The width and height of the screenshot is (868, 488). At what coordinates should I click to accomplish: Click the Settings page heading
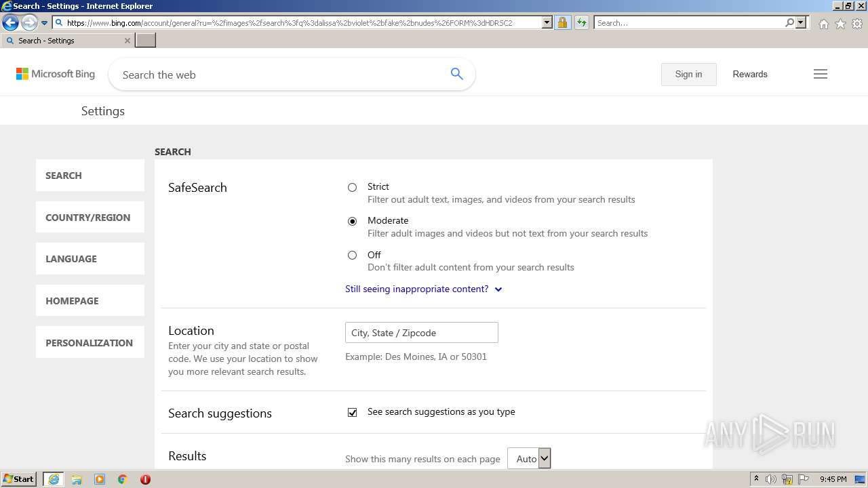(x=103, y=111)
